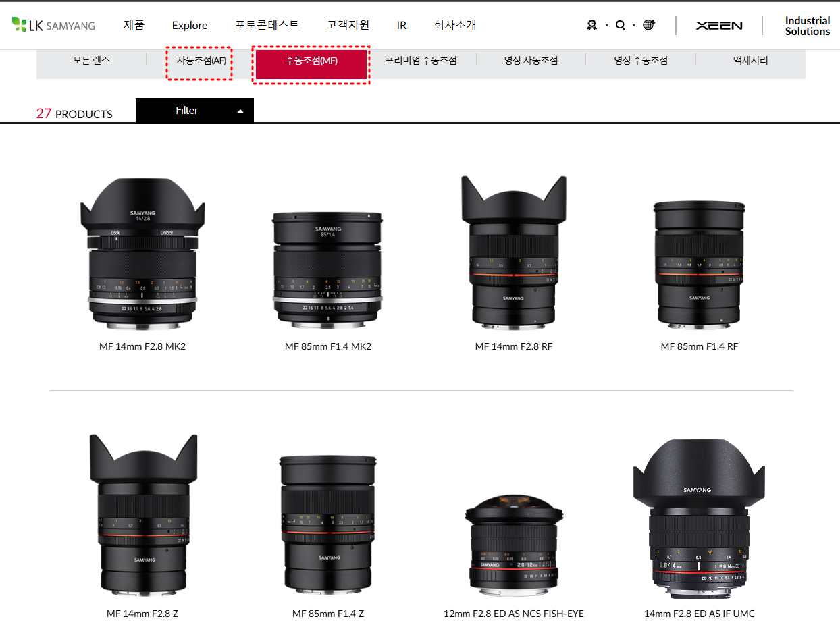Click the LK Samyang logo
The width and height of the screenshot is (840, 627).
pyautogui.click(x=53, y=26)
